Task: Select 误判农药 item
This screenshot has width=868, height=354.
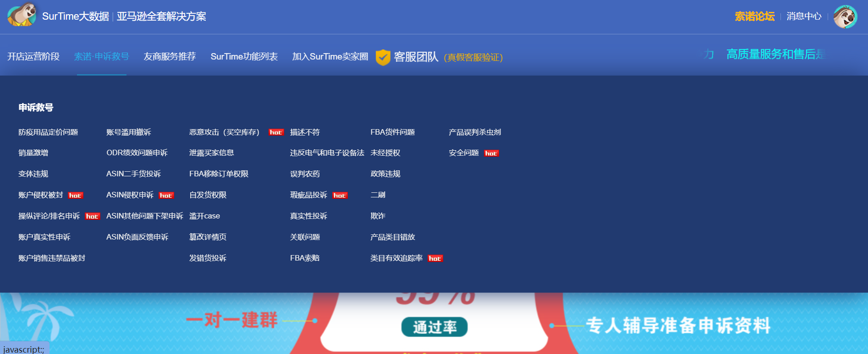Action: (x=305, y=174)
